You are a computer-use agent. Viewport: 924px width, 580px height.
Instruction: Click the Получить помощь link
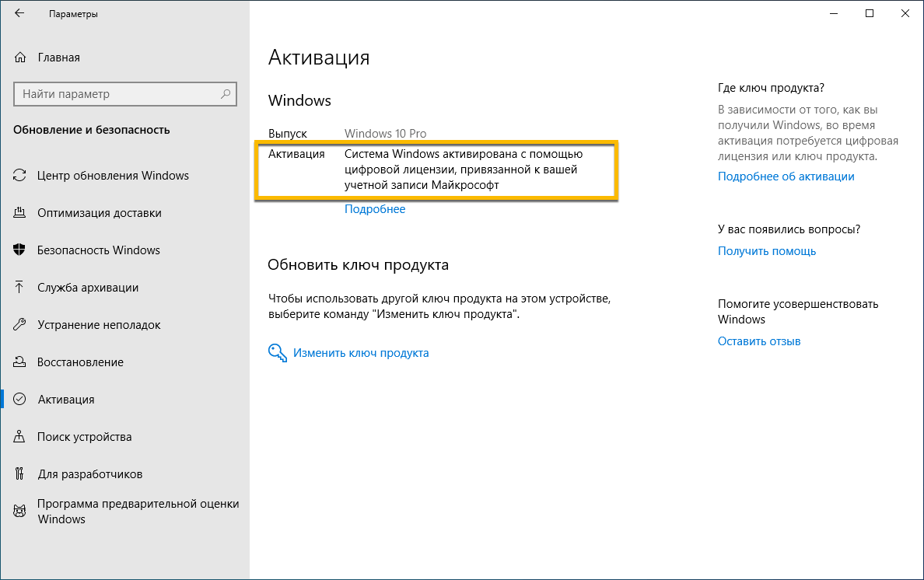[767, 251]
